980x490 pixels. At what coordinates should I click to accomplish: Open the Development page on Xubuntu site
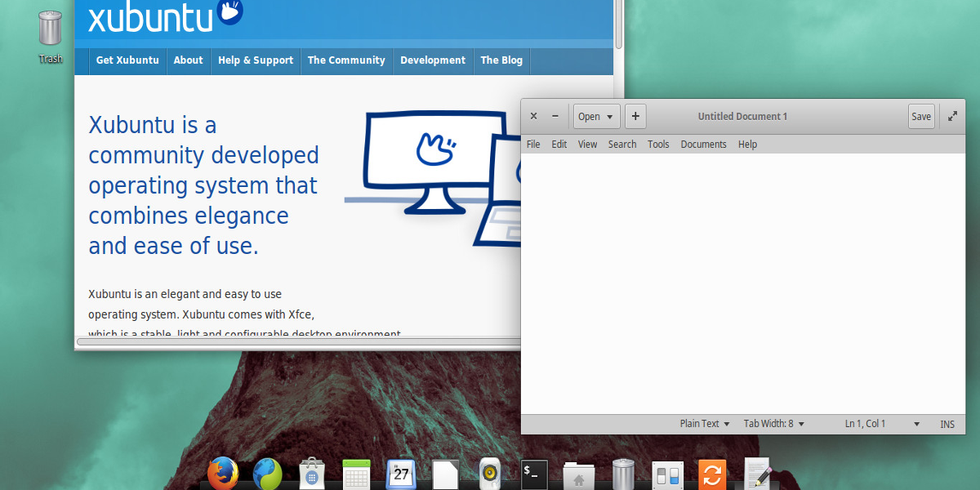pos(433,60)
